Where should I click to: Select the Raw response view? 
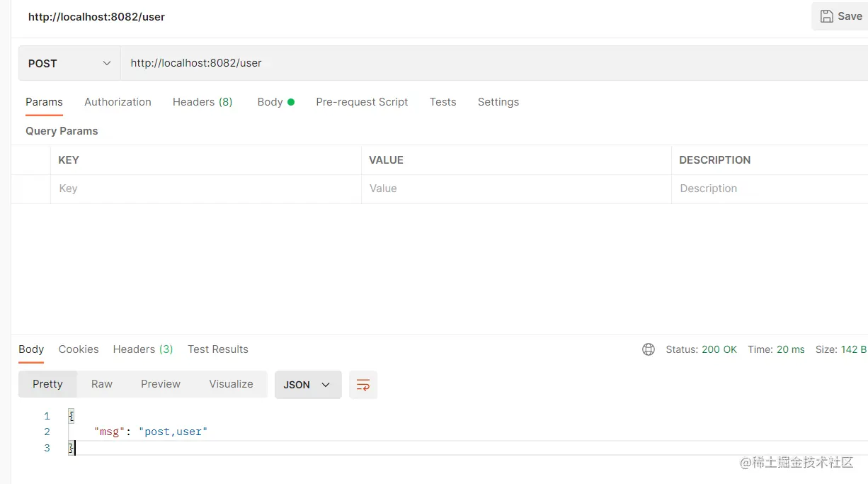point(102,384)
